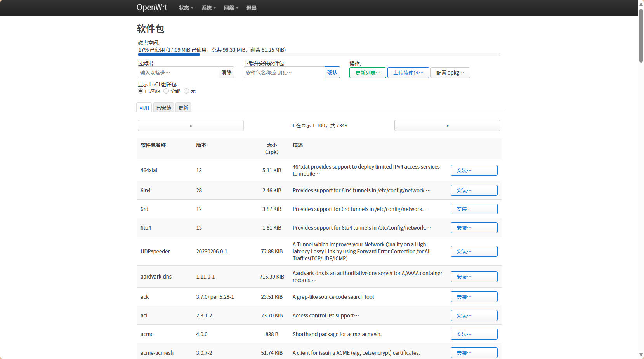The height and width of the screenshot is (359, 644).
Task: Select the 无 translation radio option
Action: [186, 91]
